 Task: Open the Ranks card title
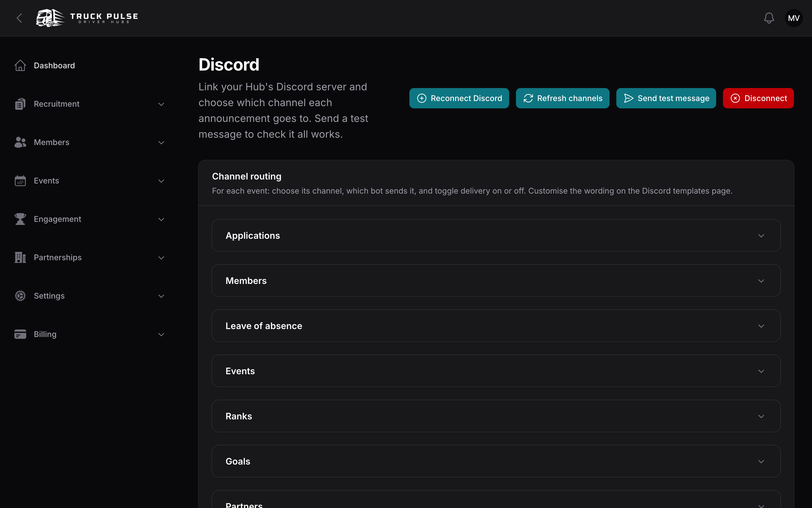pos(239,416)
